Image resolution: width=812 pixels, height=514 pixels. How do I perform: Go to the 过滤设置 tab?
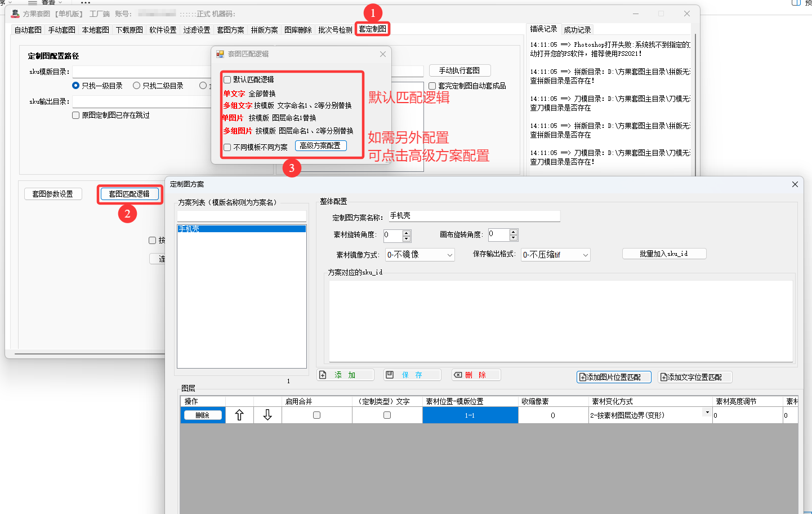click(x=197, y=30)
